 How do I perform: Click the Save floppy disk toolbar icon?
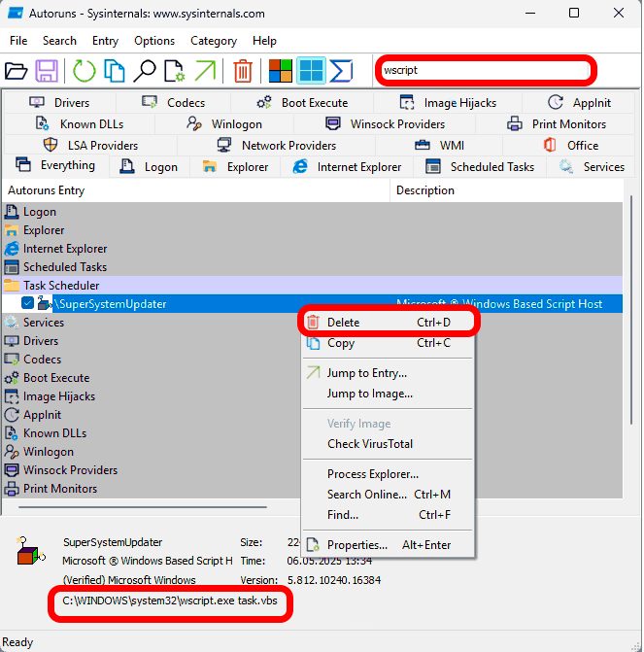(x=47, y=71)
